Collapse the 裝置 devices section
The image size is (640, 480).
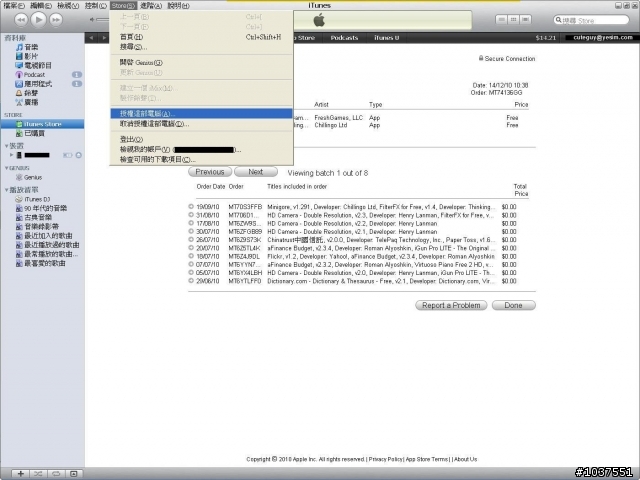(x=7, y=146)
